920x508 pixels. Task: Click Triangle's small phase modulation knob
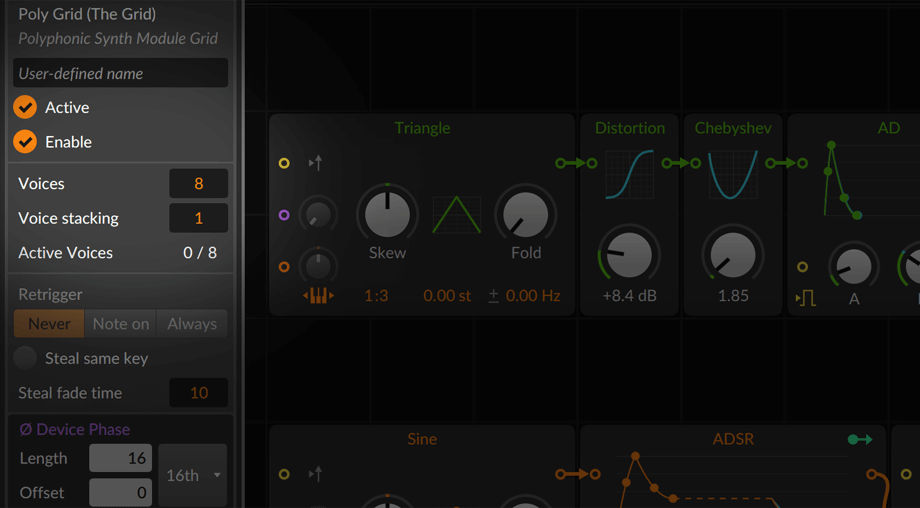(x=318, y=215)
